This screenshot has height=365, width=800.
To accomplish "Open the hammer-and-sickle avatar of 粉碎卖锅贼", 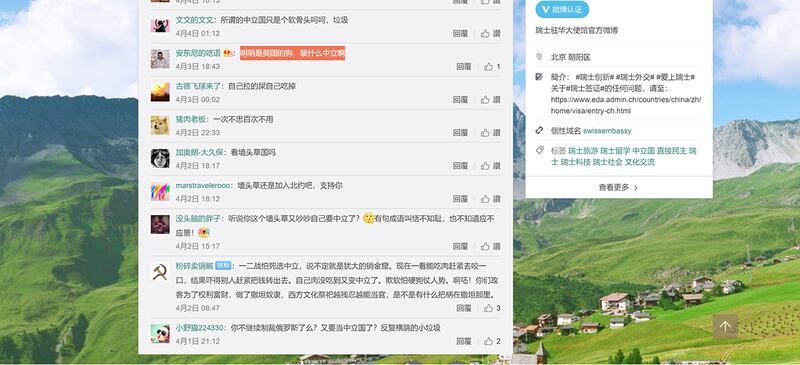I will pos(160,272).
